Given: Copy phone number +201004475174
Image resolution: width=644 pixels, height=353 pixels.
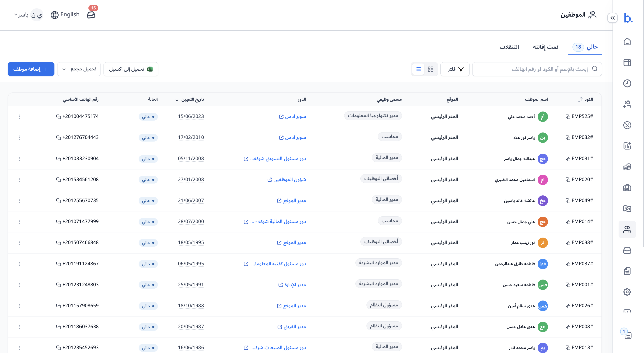Looking at the screenshot, I should coord(58,117).
